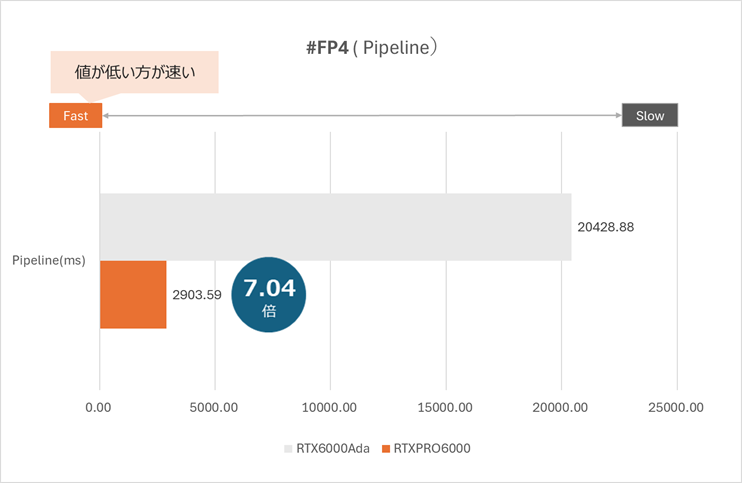This screenshot has height=483, width=742.
Task: Click the 20428.88 data label
Action: [x=606, y=227]
